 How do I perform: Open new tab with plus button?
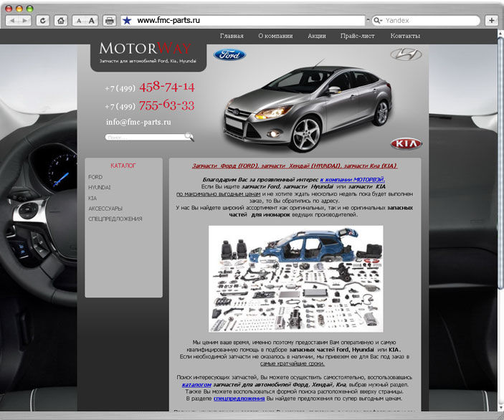pyautogui.click(x=492, y=20)
